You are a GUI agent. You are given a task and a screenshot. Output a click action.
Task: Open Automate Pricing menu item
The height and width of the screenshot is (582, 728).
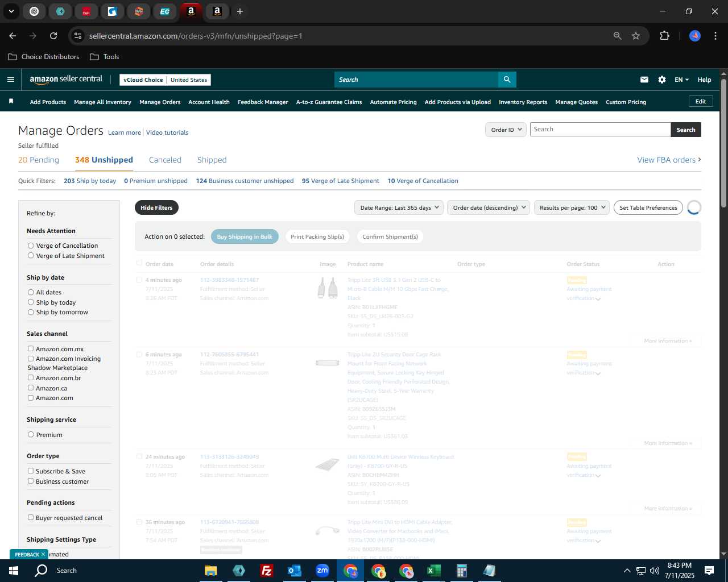pyautogui.click(x=393, y=102)
